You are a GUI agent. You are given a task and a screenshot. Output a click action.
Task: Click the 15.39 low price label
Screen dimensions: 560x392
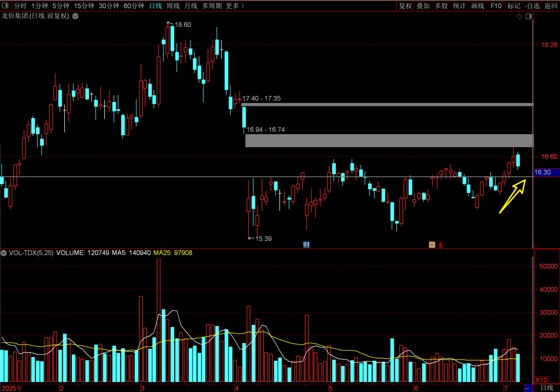pyautogui.click(x=263, y=239)
